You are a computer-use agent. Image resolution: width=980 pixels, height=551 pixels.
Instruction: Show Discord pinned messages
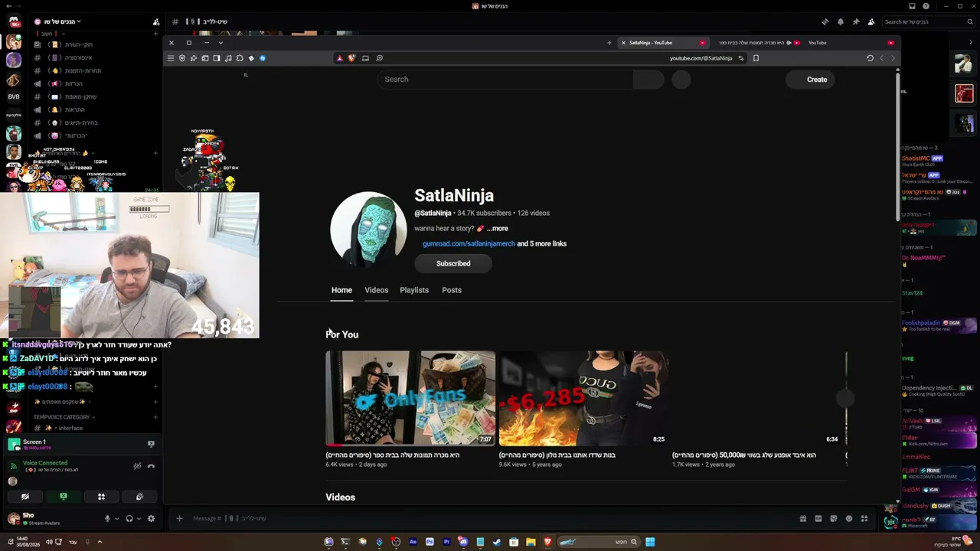tap(855, 22)
